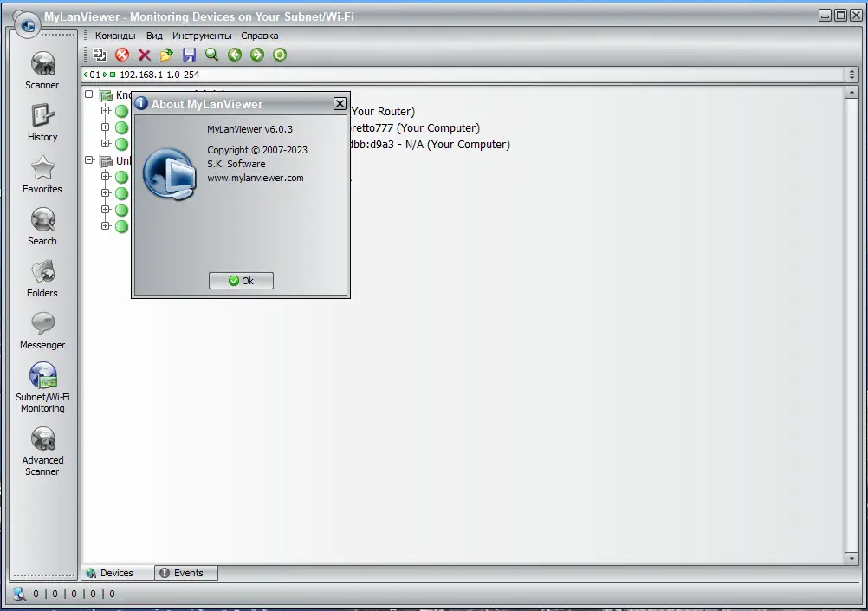
Task: Click the scroll down arrow of device list
Action: pos(852,558)
